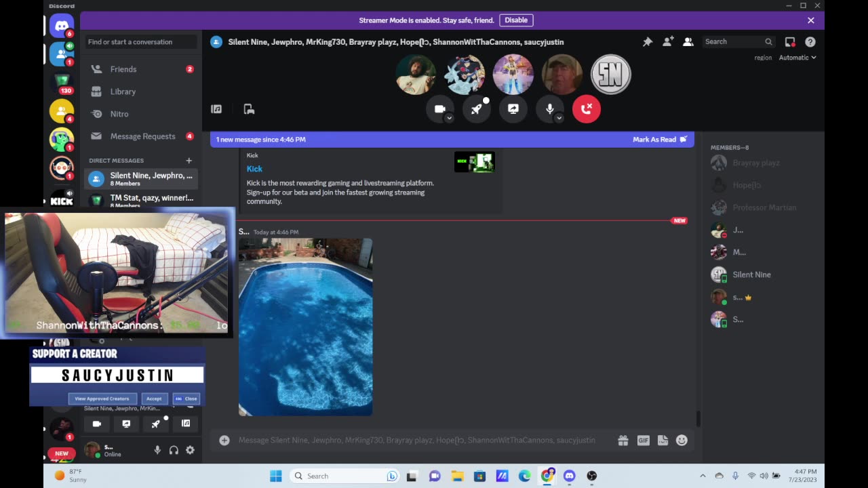Mute microphone in user panel
Screen dimensions: 868x488
[x=157, y=450]
